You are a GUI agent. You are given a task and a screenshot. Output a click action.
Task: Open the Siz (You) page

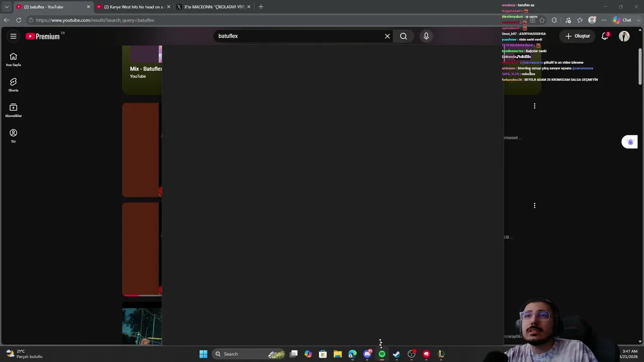coord(14,136)
